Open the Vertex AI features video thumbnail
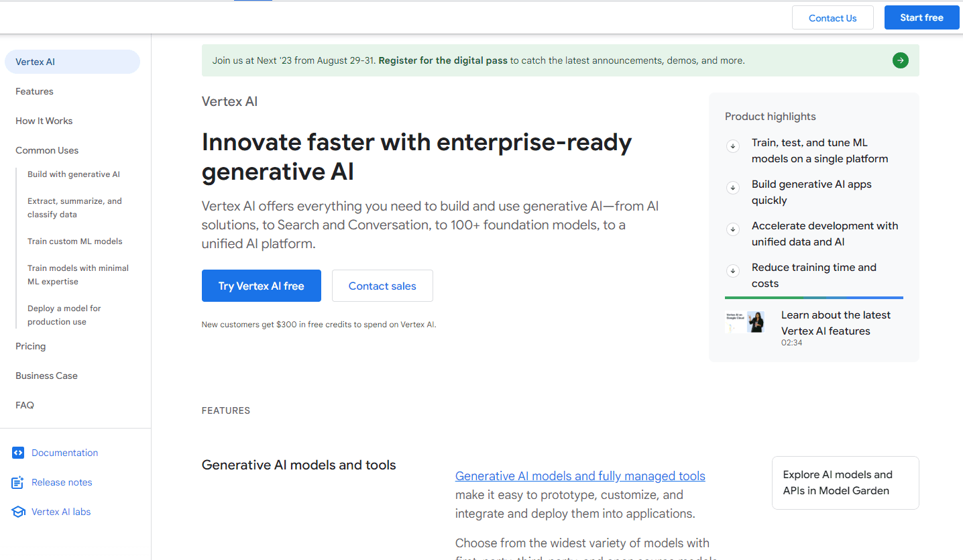963x560 pixels. (744, 322)
